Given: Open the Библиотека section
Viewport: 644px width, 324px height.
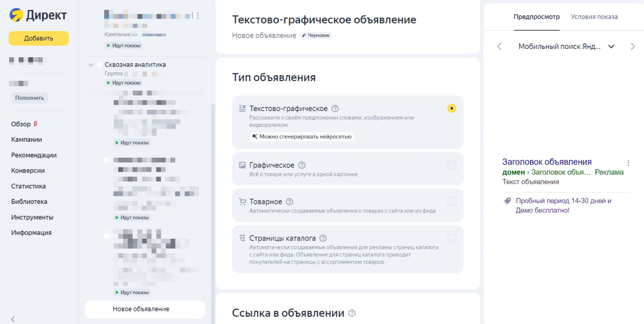Looking at the screenshot, I should coord(29,201).
